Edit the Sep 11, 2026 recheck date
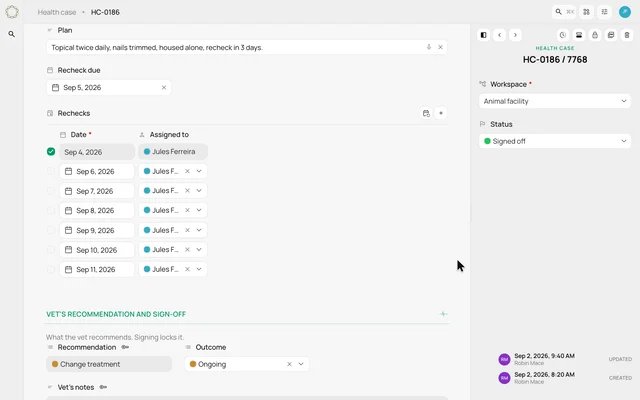 coord(97,269)
